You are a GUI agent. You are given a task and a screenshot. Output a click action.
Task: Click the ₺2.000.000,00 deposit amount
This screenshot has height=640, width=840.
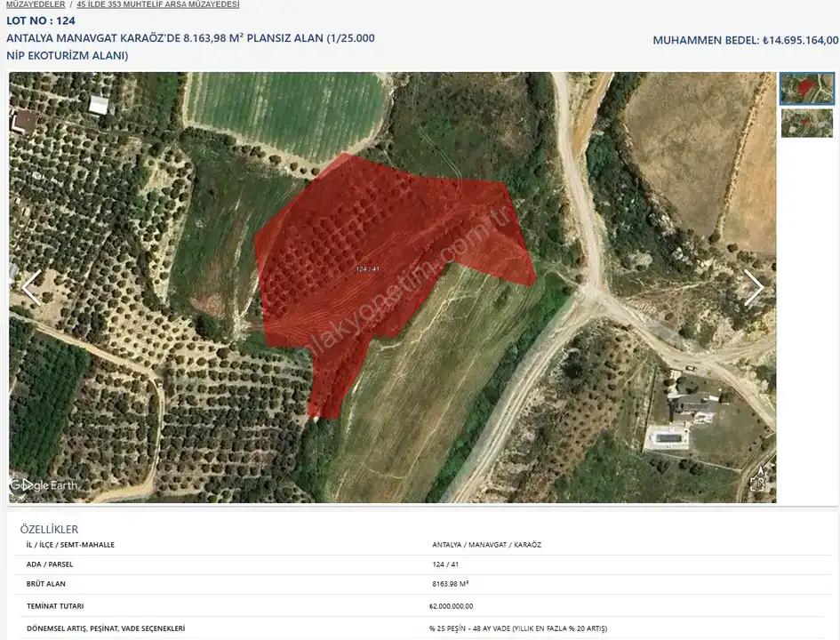(x=451, y=606)
